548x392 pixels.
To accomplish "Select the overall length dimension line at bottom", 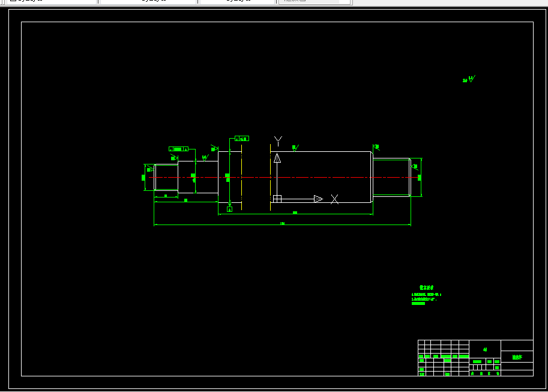I will point(282,225).
